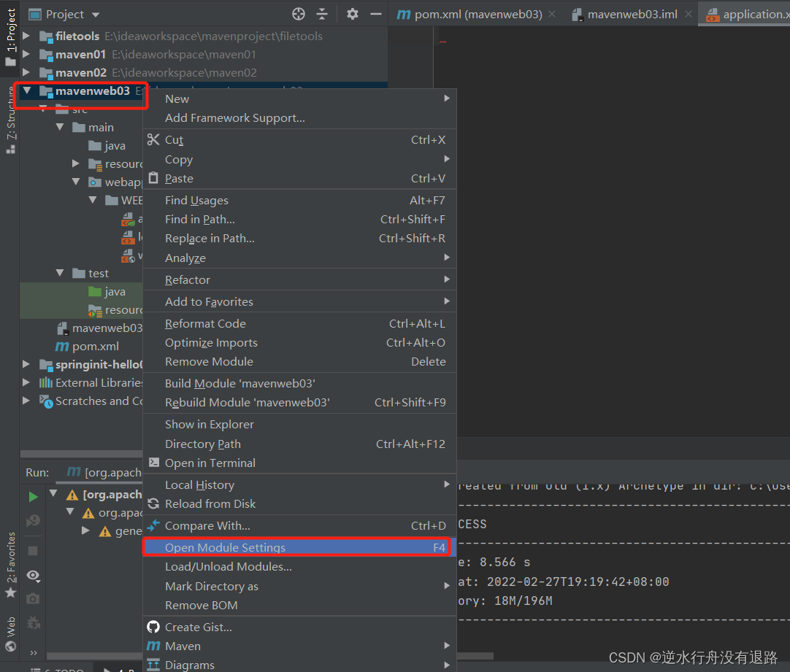The image size is (790, 672).
Task: Open the Project tool window stripe button
Action: point(10,36)
